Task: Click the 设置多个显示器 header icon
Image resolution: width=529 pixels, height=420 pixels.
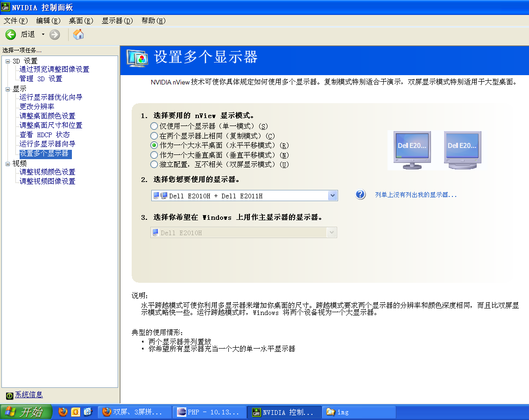Action: pyautogui.click(x=137, y=58)
